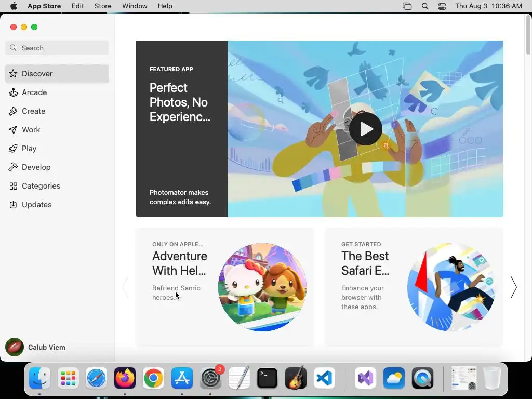
Task: Show previous stories with left chevron
Action: point(126,287)
